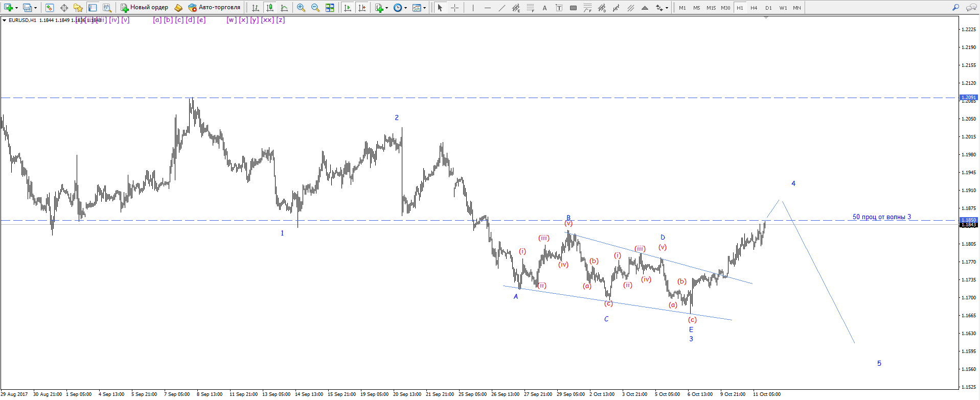Open the Data Window crosshair icon
This screenshot has width=980, height=400.
point(64,8)
